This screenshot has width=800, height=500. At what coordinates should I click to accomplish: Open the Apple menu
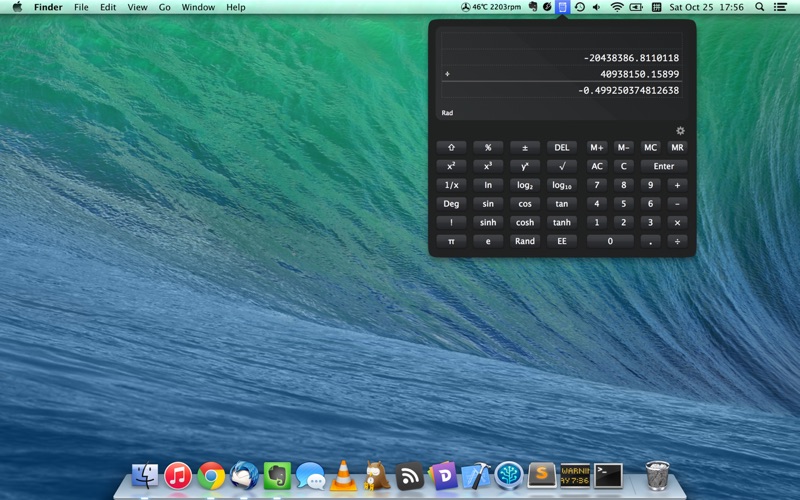pyautogui.click(x=17, y=7)
